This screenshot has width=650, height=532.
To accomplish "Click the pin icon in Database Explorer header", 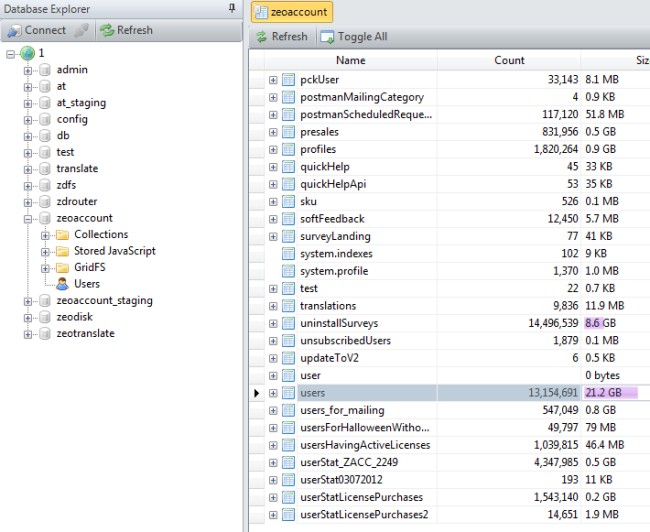I will 232,8.
